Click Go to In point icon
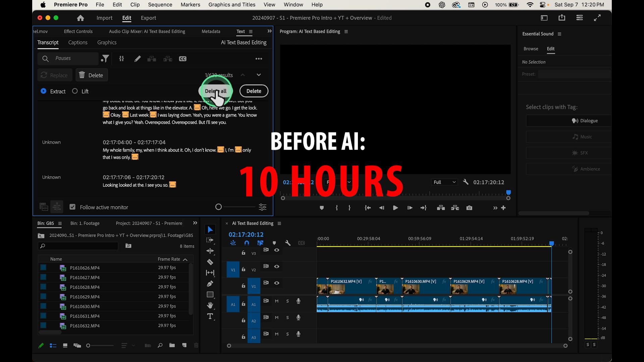 click(x=368, y=208)
